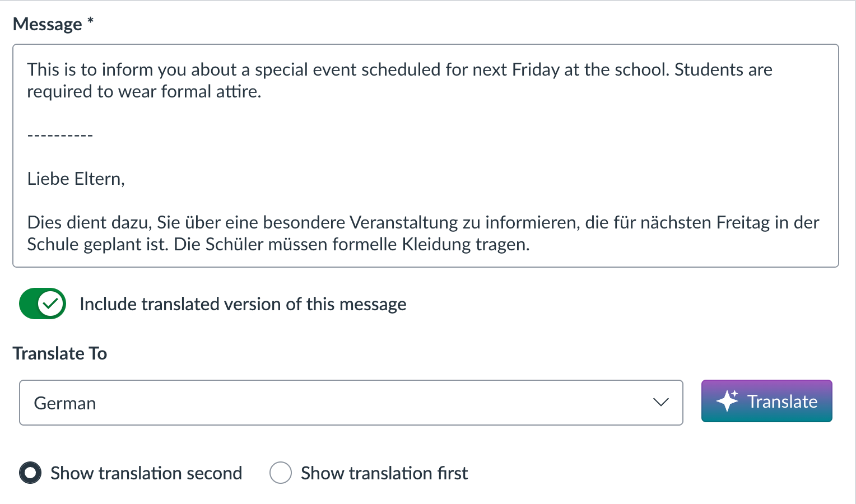Click the green checkmark inside the toggle
This screenshot has width=856, height=504.
click(x=51, y=304)
